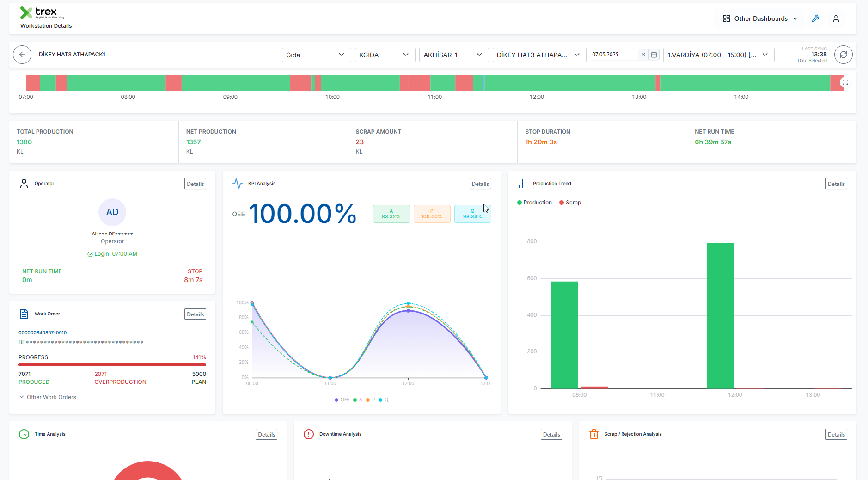This screenshot has width=868, height=480.
Task: Open the Other Dashboards dropdown
Action: coord(760,18)
